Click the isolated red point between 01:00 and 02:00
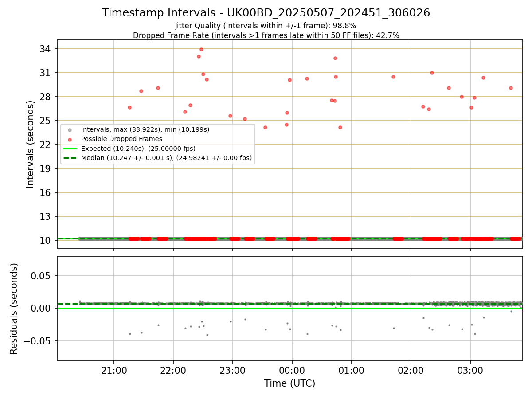The width and height of the screenshot is (532, 399). pyautogui.click(x=393, y=77)
